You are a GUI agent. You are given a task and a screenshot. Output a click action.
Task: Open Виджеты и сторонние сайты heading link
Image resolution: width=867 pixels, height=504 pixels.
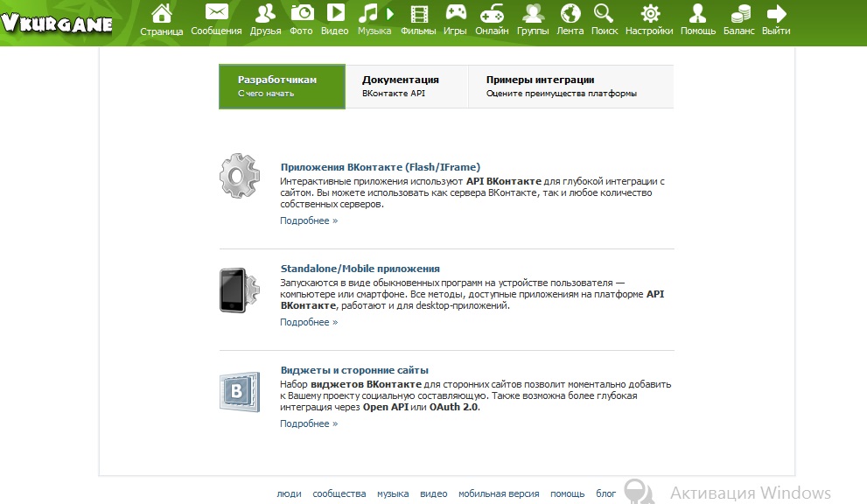(354, 370)
